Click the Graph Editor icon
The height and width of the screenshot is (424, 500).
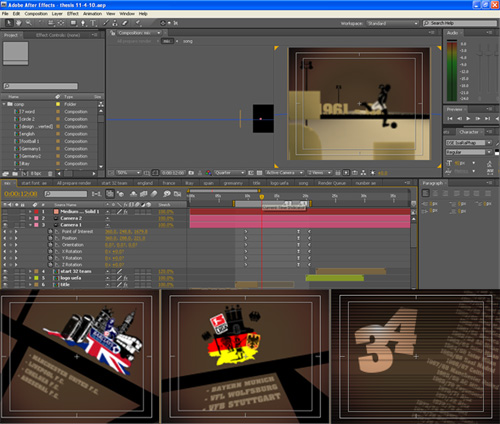click(177, 194)
